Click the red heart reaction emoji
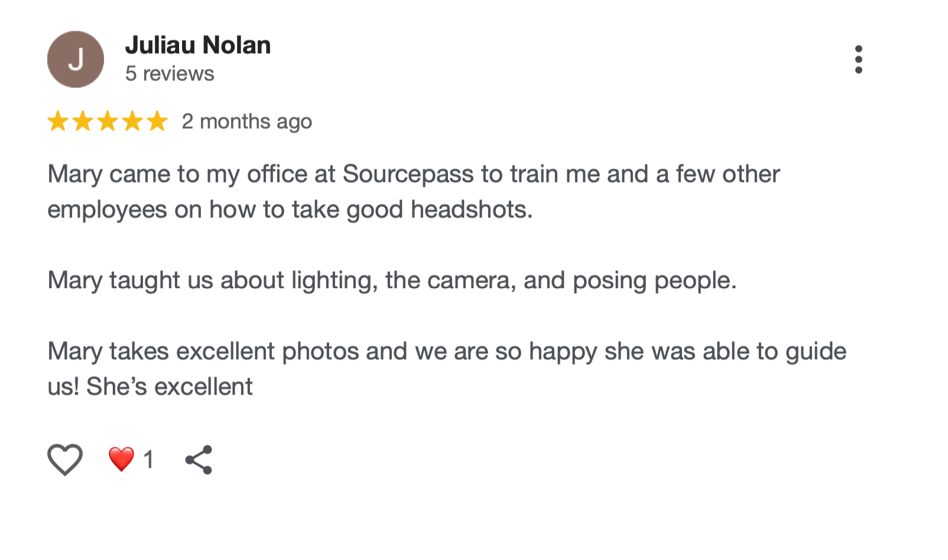 [121, 459]
